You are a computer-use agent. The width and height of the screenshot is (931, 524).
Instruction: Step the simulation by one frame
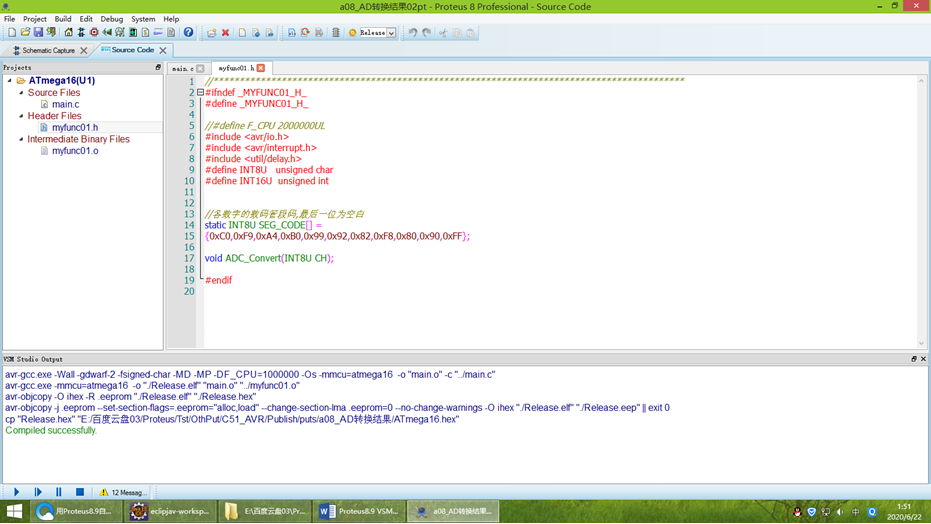[38, 492]
